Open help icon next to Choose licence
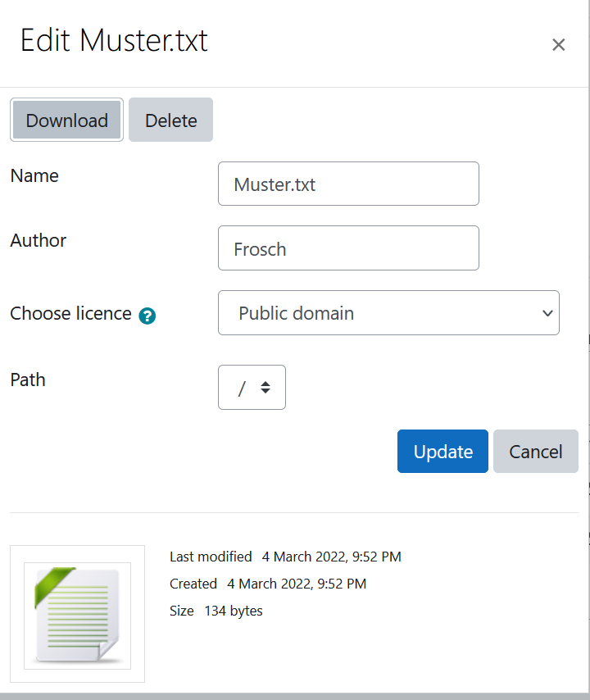The height and width of the screenshot is (700, 590). pos(147,316)
